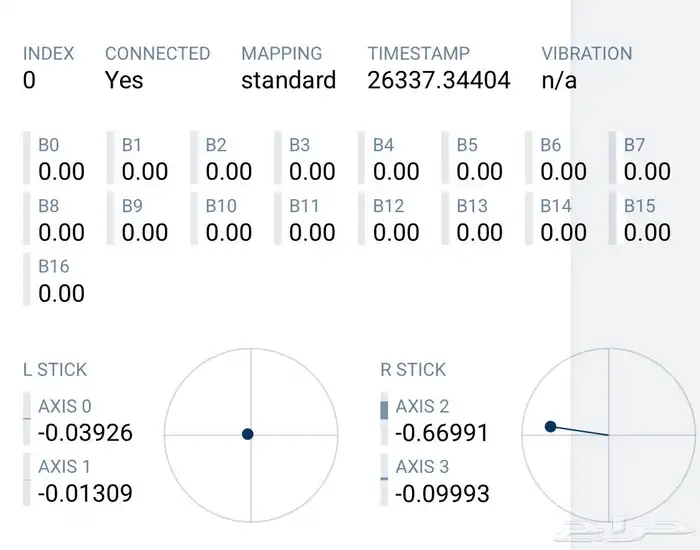Select the AXIS 3 value -0.09993
The height and width of the screenshot is (550, 700).
[442, 493]
